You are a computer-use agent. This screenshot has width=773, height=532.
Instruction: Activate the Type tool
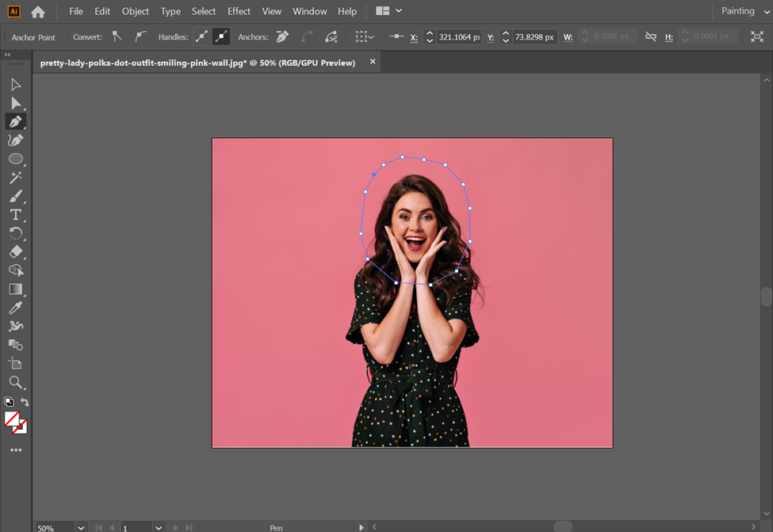pos(15,215)
